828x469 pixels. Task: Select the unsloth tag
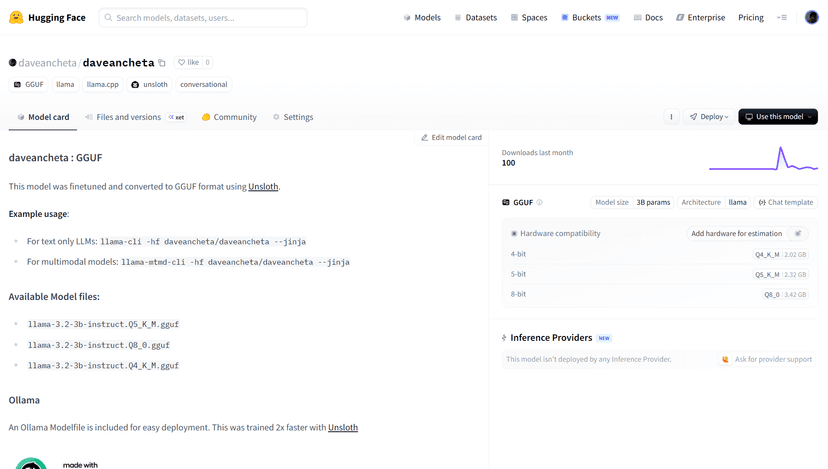tap(149, 85)
